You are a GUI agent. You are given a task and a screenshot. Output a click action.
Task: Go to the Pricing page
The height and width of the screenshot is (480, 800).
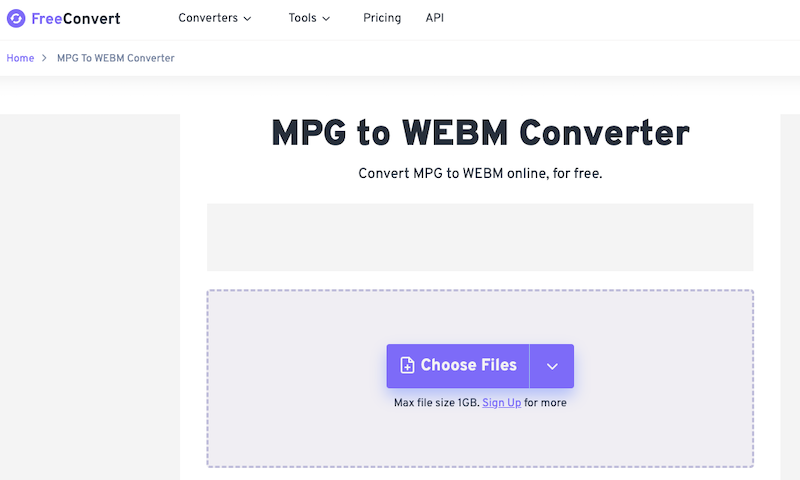click(x=382, y=18)
